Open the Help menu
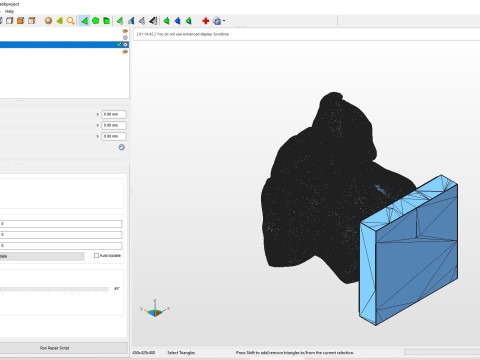 coord(9,11)
